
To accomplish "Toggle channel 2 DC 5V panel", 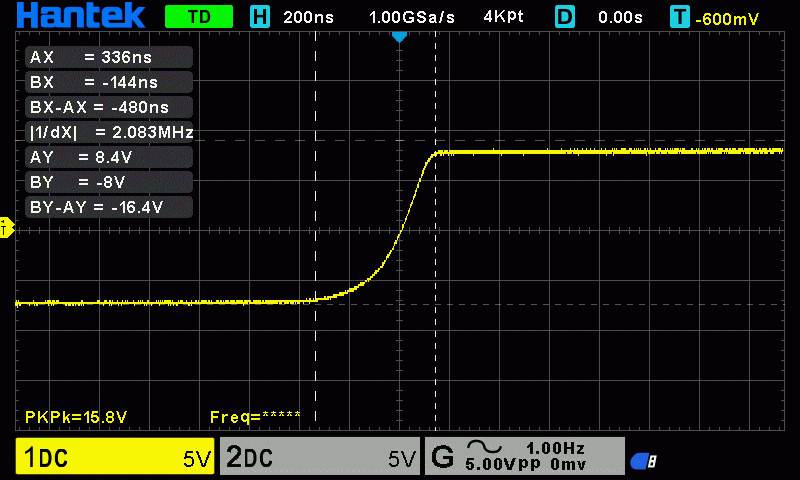I will 320,456.
